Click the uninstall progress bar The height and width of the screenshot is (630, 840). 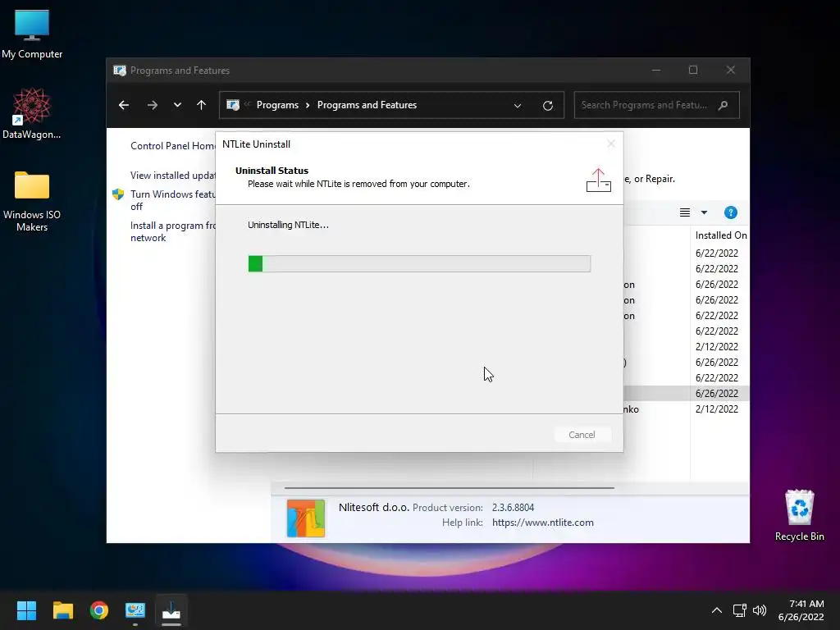point(419,263)
